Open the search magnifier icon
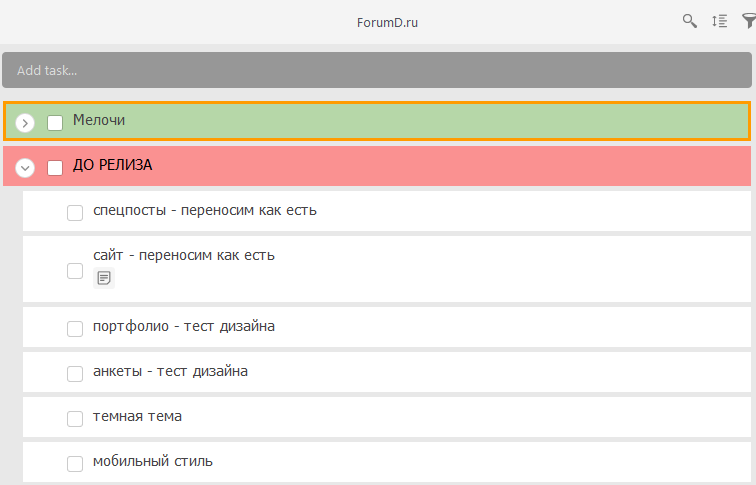 click(x=690, y=21)
